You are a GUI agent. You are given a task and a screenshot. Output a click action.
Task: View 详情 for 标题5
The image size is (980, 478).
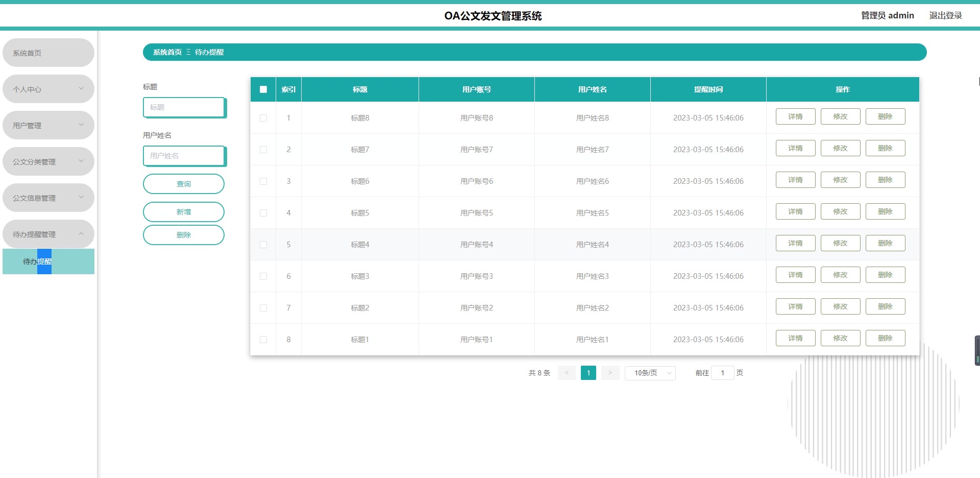click(795, 211)
